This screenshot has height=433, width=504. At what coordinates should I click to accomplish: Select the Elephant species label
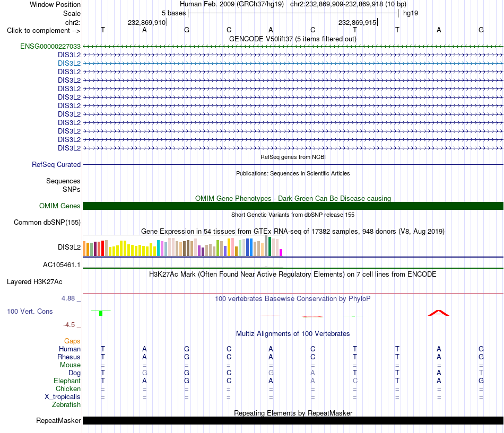(67, 381)
